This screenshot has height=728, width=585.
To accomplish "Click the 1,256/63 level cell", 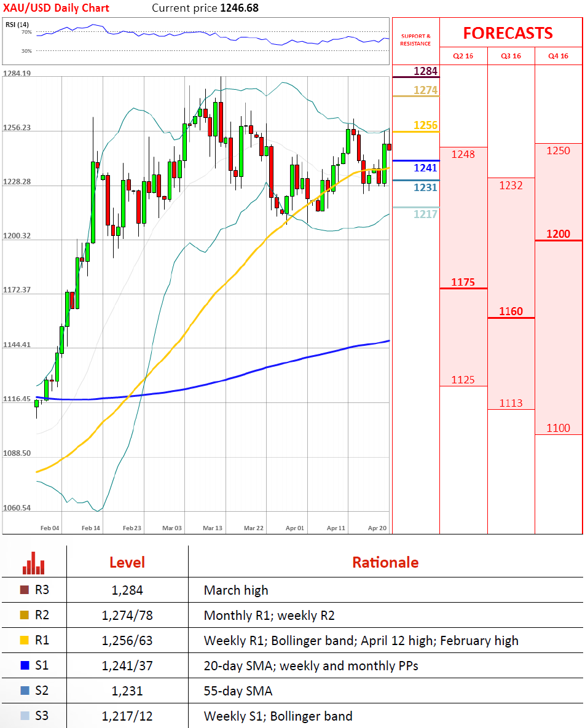I will [127, 641].
